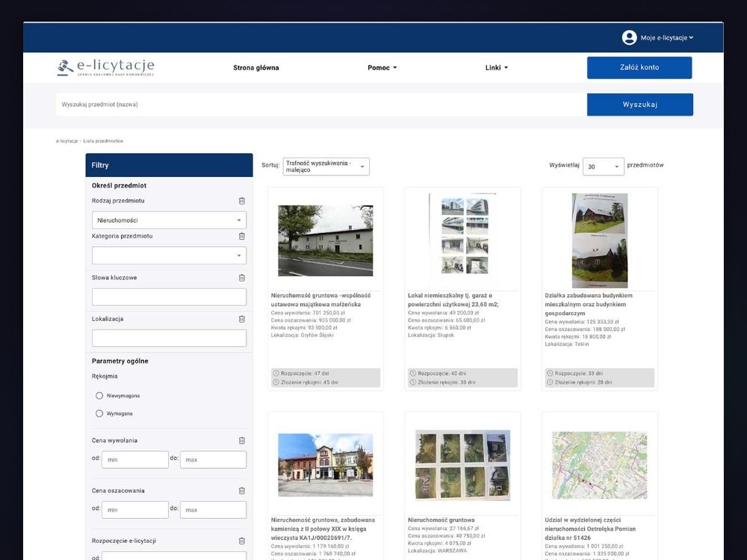Focus the Słowa kluczowe input field
747x560 pixels.
tap(169, 297)
